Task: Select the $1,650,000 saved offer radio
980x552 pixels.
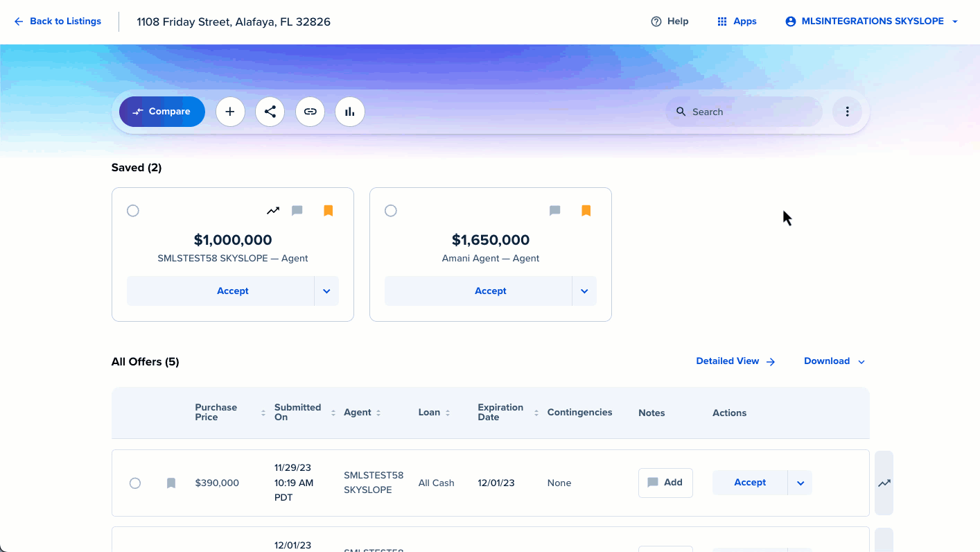Action: (391, 211)
